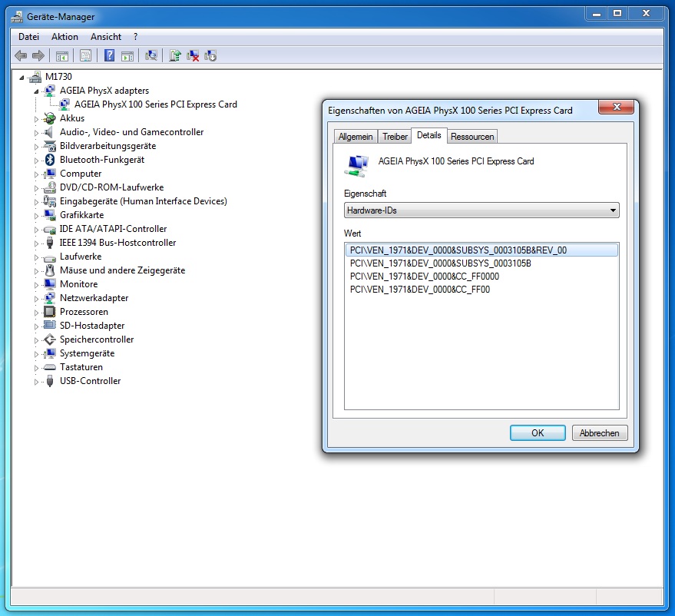Screen dimensions: 675x616
Task: Switch to the Allgemein tab
Action: [x=356, y=137]
